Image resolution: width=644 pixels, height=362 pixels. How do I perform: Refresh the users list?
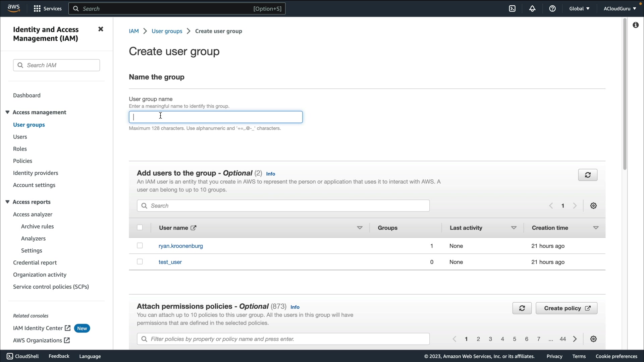click(x=588, y=175)
